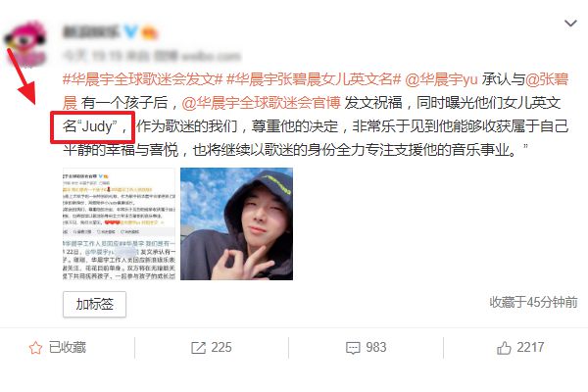Click the blurred poster profile avatar
The width and height of the screenshot is (588, 392).
pos(25,43)
